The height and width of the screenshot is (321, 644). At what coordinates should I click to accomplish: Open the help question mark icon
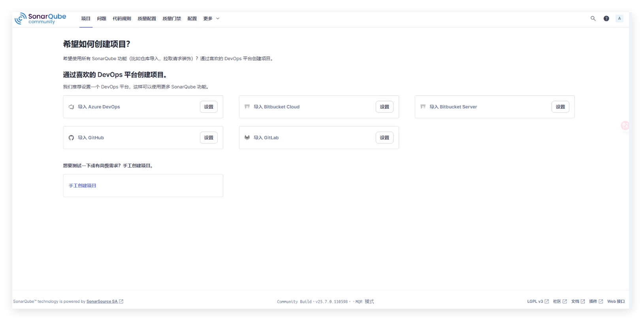606,19
